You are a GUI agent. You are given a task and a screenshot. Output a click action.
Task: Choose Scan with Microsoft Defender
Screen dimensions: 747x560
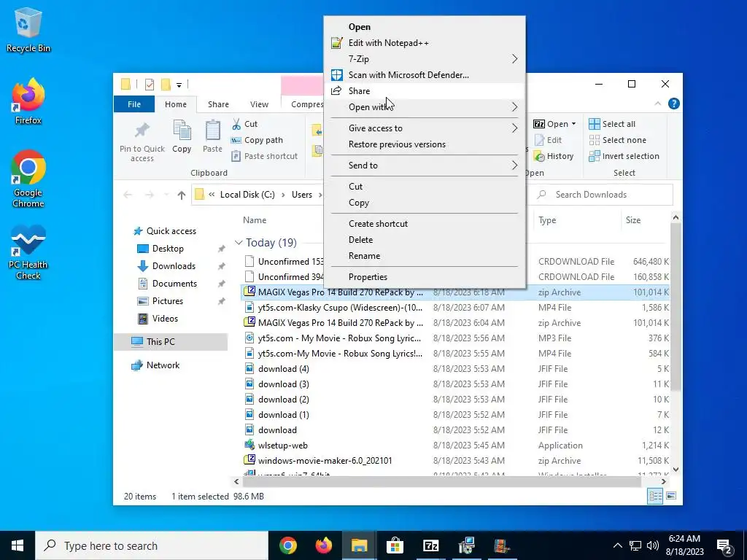(x=424, y=75)
